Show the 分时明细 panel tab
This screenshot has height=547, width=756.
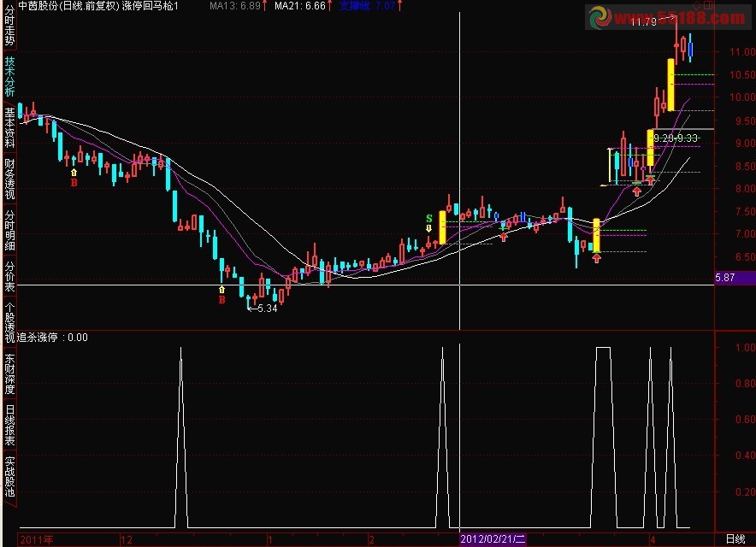[9, 229]
